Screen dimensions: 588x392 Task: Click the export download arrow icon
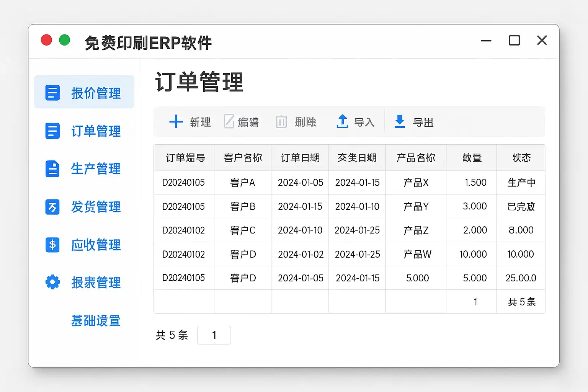pos(400,121)
